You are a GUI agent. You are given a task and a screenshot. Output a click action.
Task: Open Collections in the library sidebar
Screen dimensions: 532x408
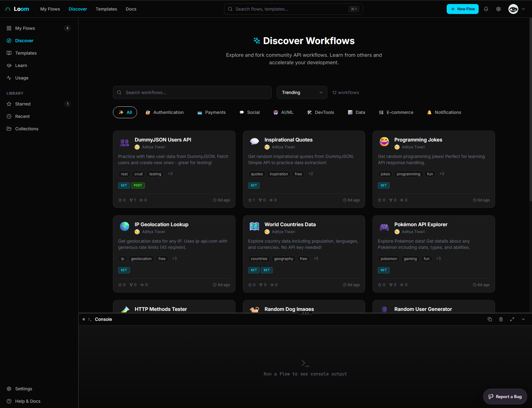pos(27,128)
